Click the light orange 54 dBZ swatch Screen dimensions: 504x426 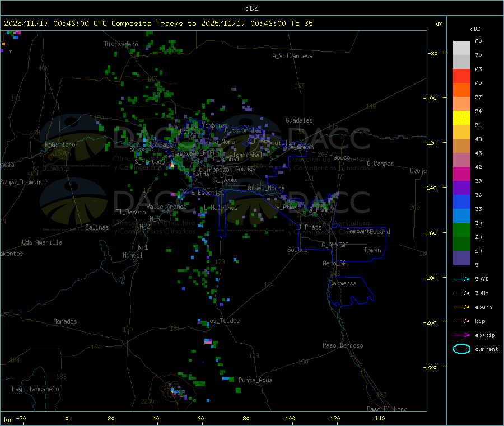point(461,104)
